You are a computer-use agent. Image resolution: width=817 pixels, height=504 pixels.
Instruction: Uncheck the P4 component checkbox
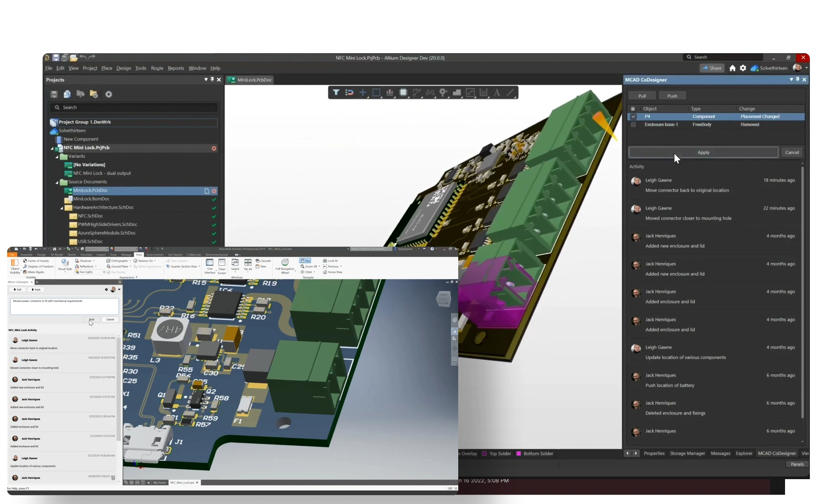click(x=633, y=117)
